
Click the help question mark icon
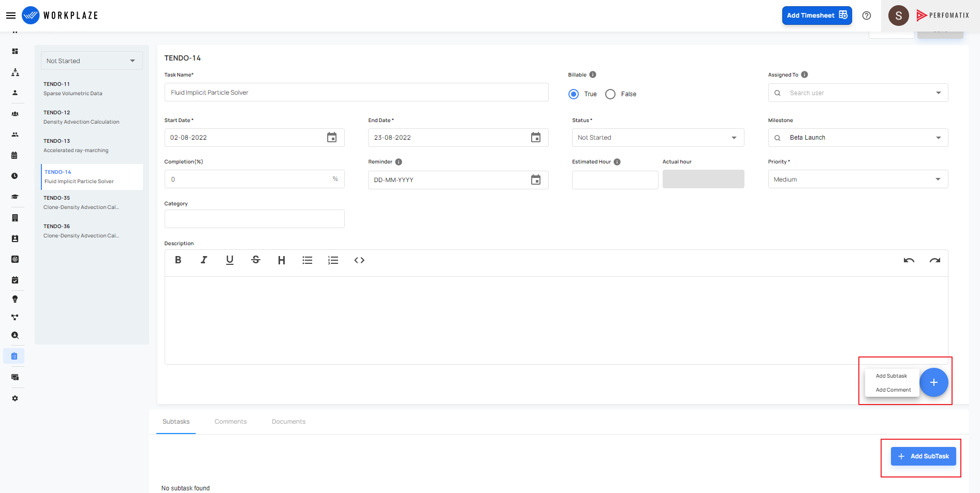coord(867,16)
